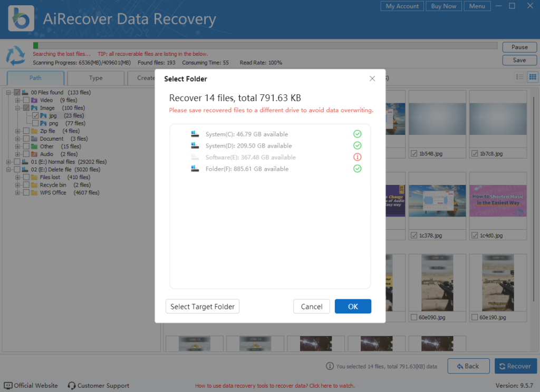Click the AiRecover app logo icon
Image resolution: width=540 pixels, height=392 pixels.
coord(21,18)
